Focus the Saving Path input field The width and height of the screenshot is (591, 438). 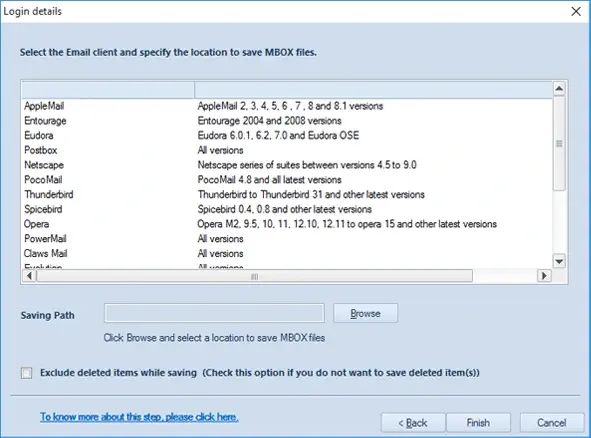214,313
